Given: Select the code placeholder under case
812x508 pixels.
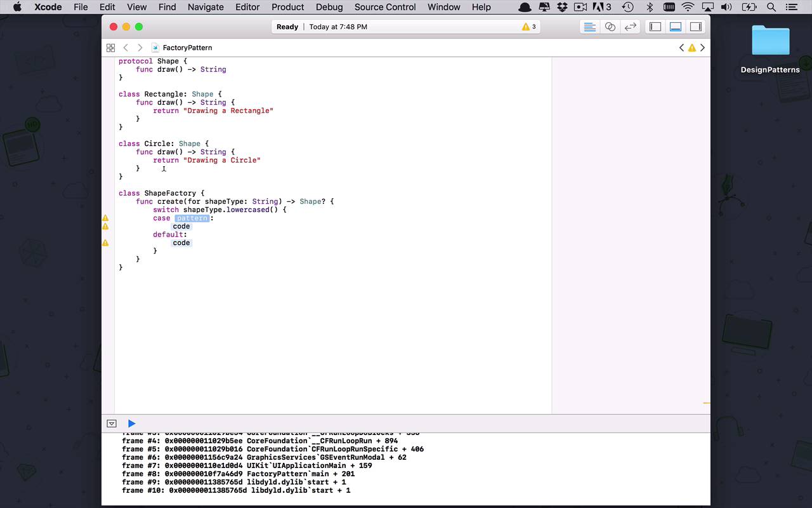Looking at the screenshot, I should coord(181,226).
